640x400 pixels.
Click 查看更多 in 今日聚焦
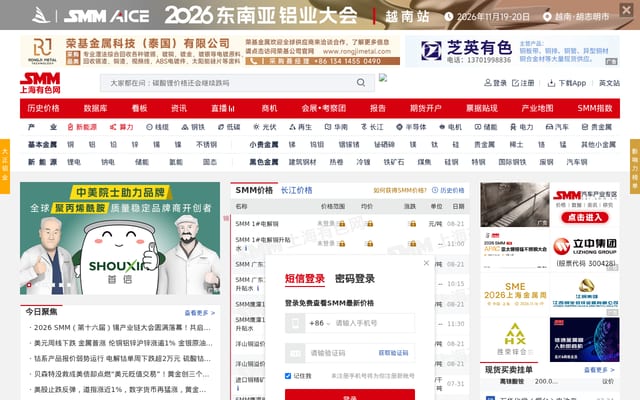coord(200,313)
